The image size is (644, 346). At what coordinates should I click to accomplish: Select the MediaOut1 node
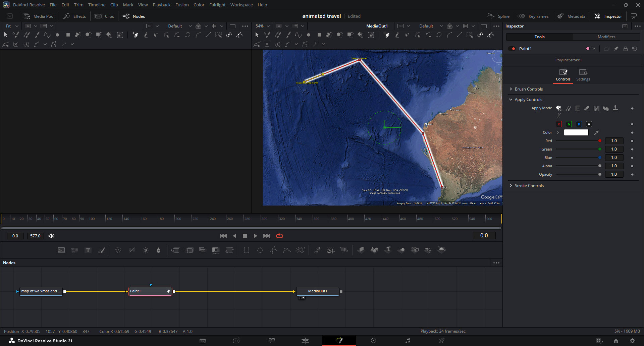point(318,291)
